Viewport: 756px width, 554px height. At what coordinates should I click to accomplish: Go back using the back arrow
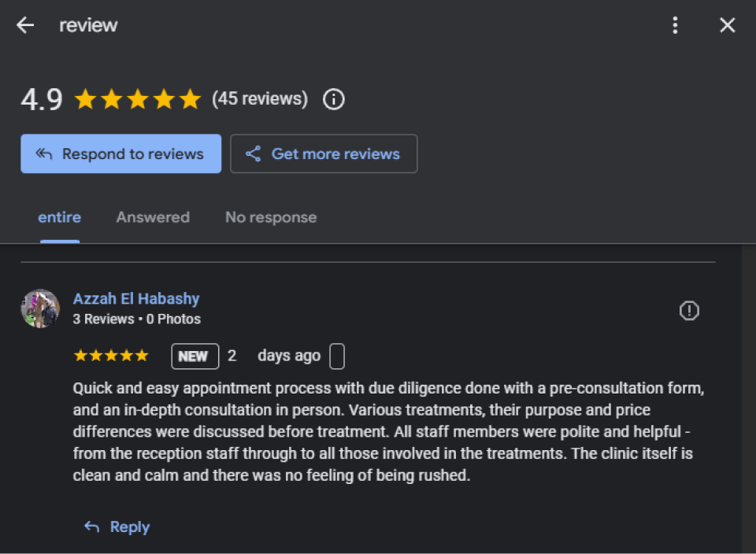coord(25,25)
